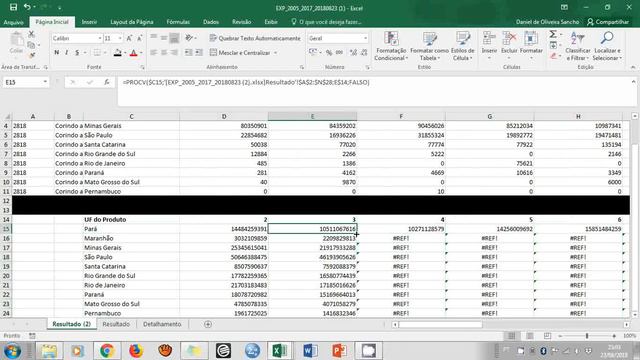Toggle Bold (N) formatting
This screenshot has height=360, width=640.
click(56, 52)
